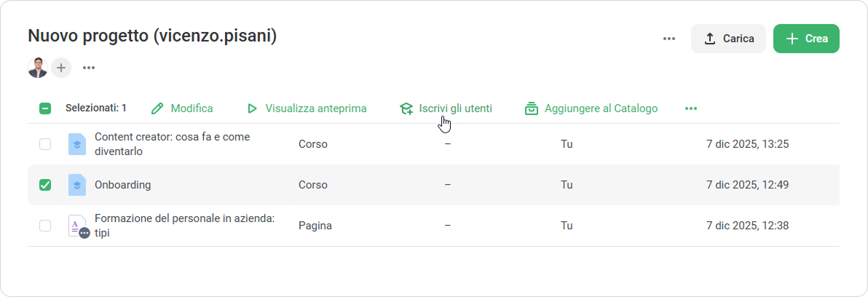Click the Content creator course file icon
The image size is (868, 297).
pyautogui.click(x=77, y=144)
